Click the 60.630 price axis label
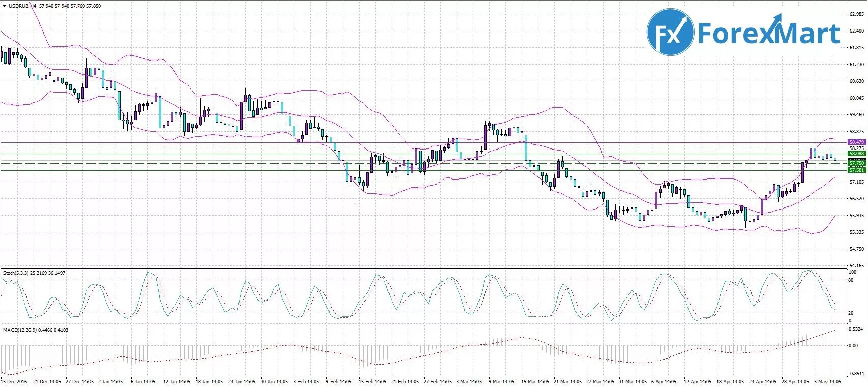 (x=857, y=81)
